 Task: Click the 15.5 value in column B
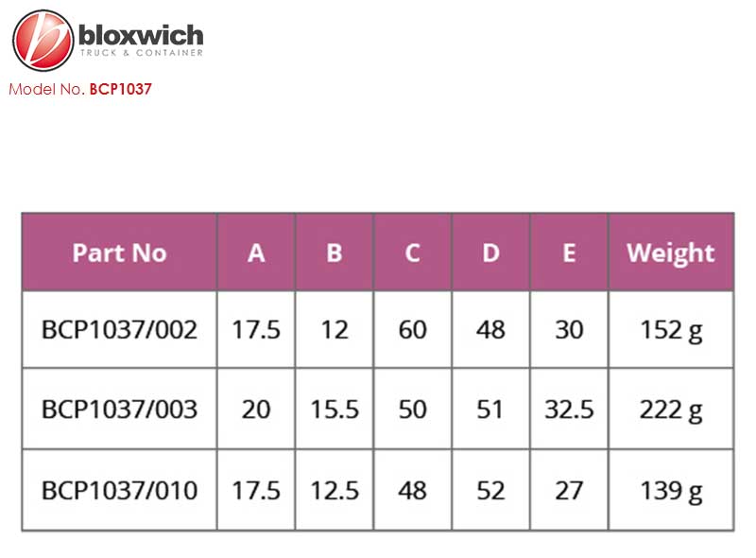(x=335, y=410)
